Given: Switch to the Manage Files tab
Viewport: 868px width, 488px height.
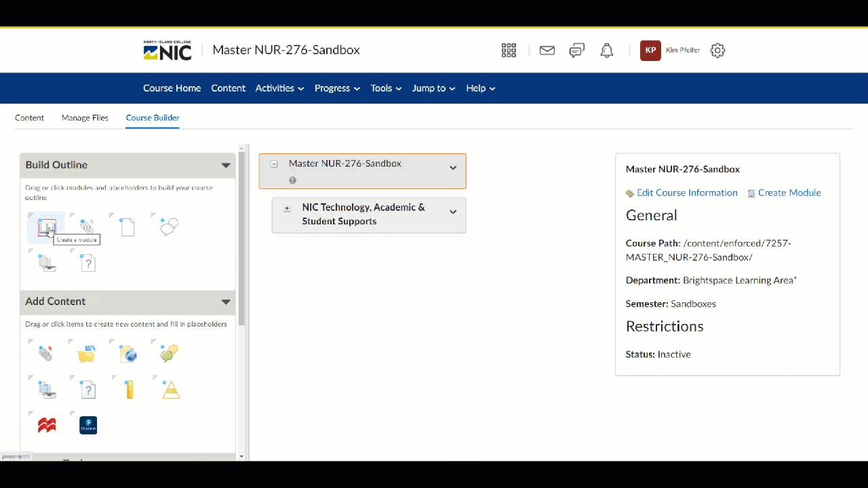Looking at the screenshot, I should pyautogui.click(x=85, y=117).
